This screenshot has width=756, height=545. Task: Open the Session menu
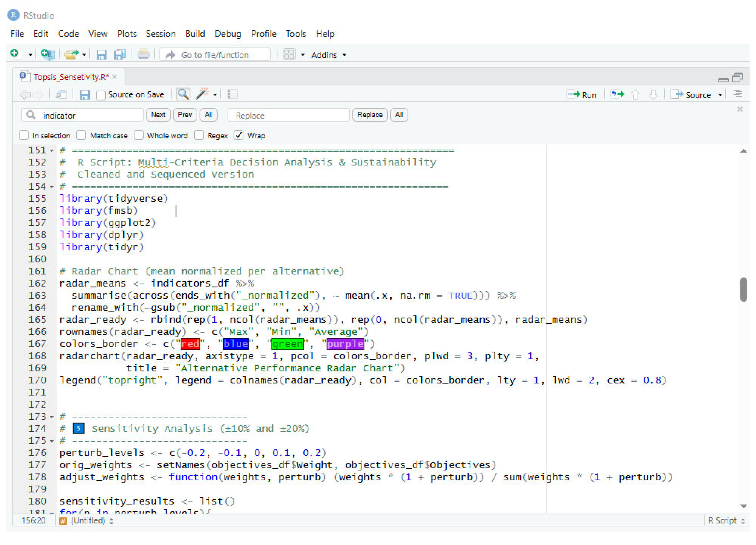click(x=160, y=34)
